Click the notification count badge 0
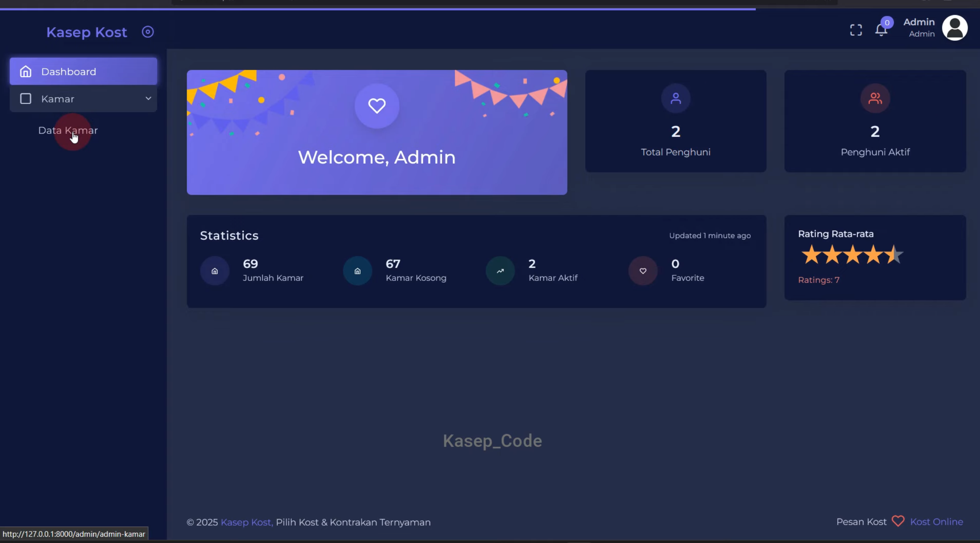This screenshot has width=980, height=543. click(887, 23)
